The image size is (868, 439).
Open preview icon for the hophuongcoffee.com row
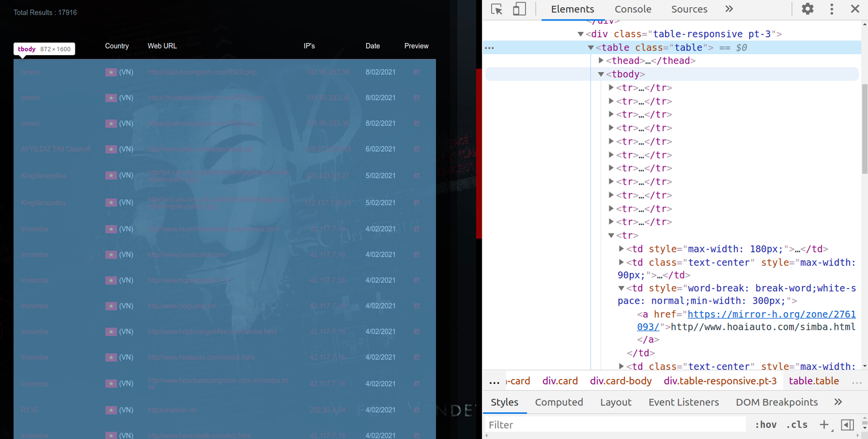[417, 332]
